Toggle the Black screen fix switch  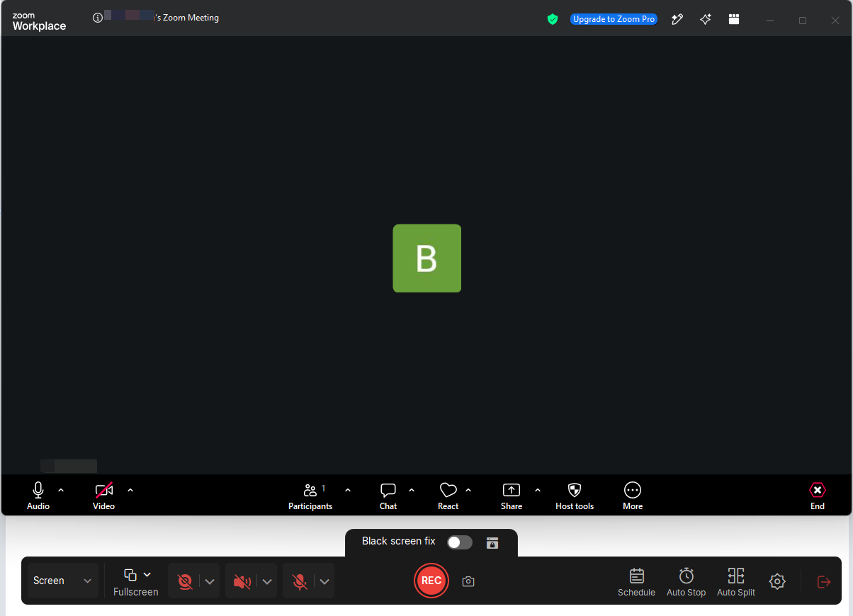click(460, 542)
